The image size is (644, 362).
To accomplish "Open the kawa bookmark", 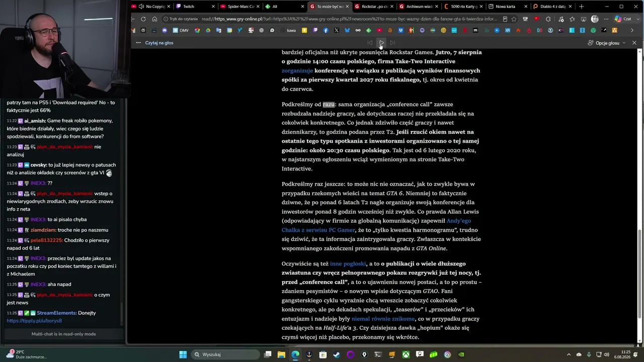I will click(288, 30).
